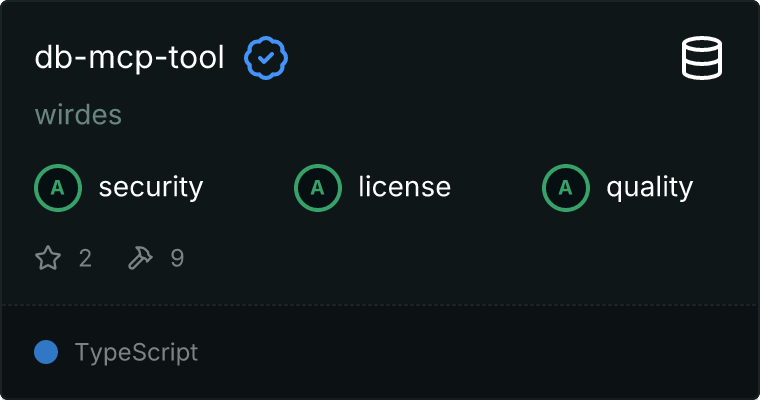Click the star count number 2
760x400 pixels.
click(x=85, y=259)
